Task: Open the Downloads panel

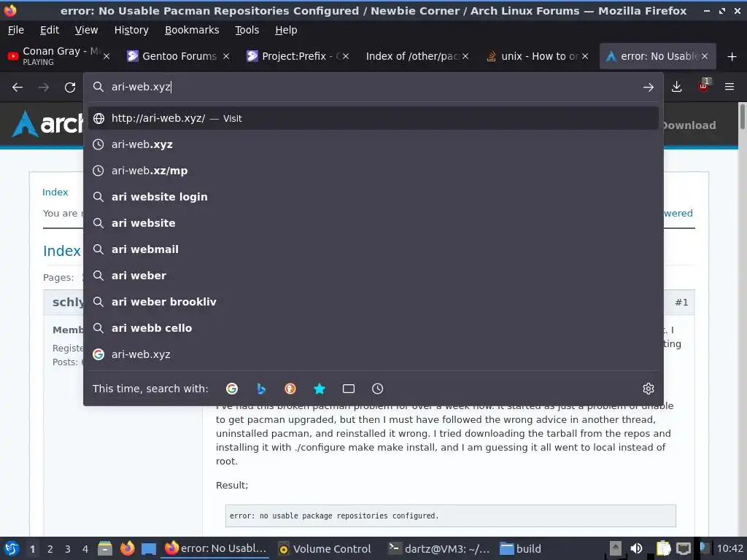Action: [676, 87]
